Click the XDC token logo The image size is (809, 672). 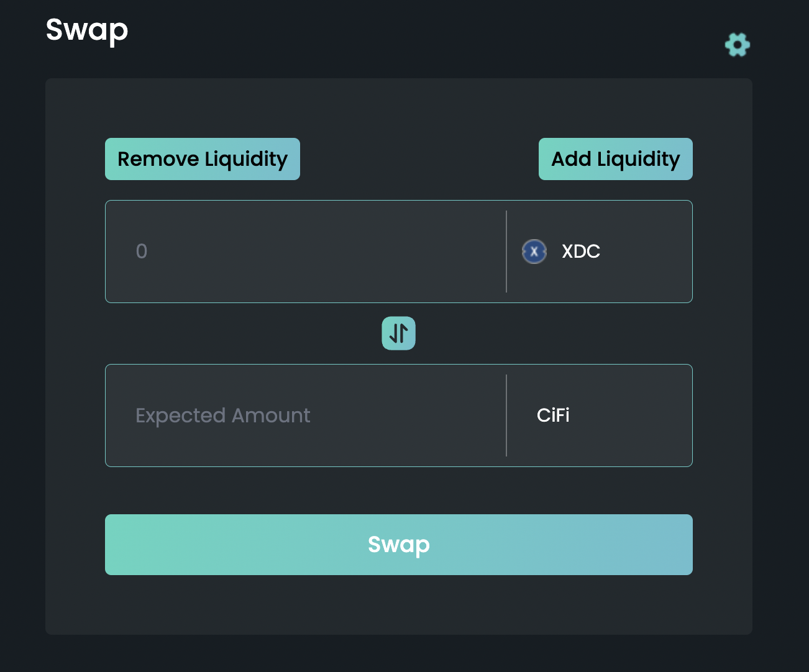coord(534,252)
